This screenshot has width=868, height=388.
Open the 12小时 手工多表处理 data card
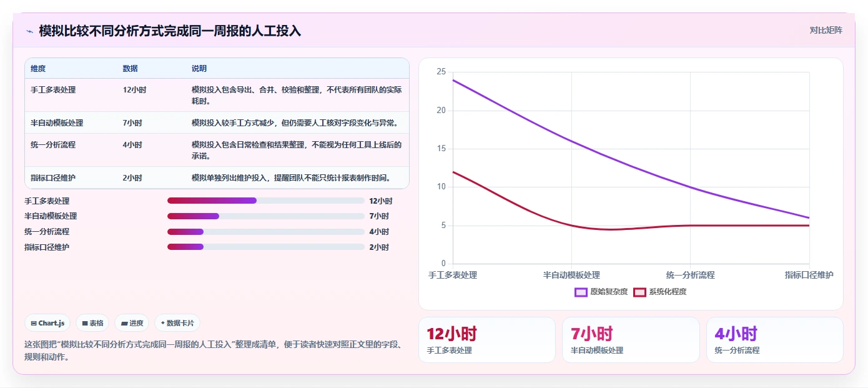click(487, 340)
